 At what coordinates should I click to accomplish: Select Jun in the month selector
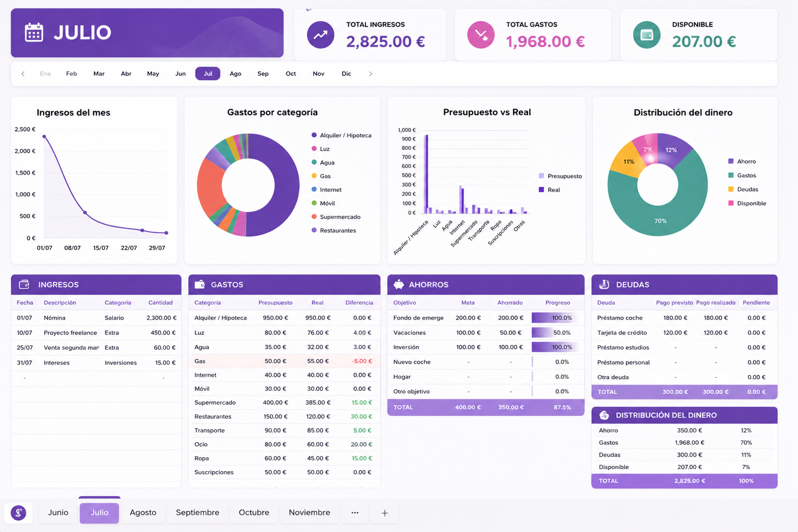click(180, 74)
